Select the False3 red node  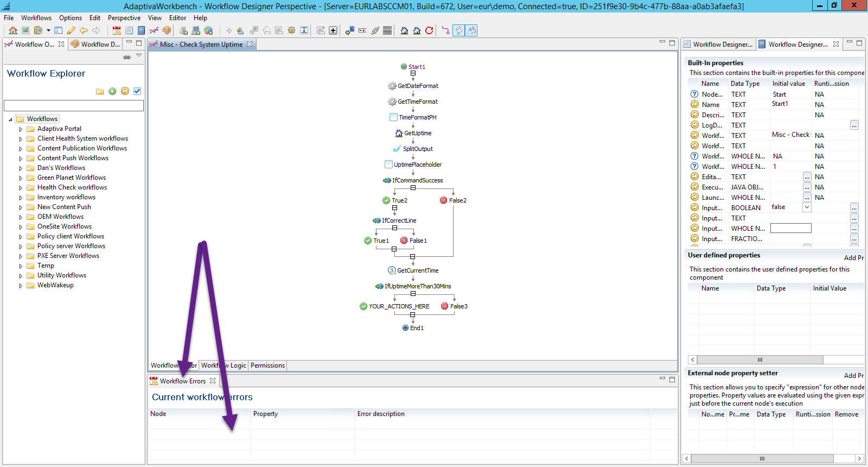coord(454,306)
